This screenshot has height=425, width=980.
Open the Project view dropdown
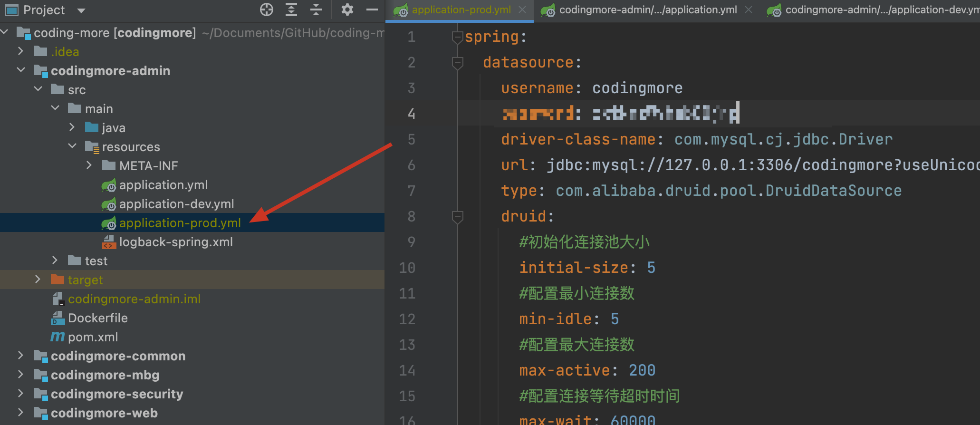tap(81, 10)
